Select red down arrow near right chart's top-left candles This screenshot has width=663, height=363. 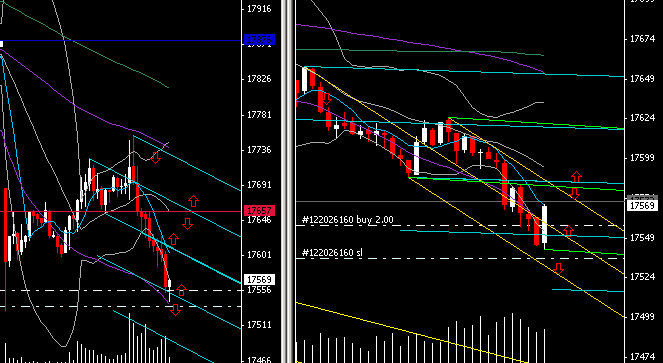327,99
